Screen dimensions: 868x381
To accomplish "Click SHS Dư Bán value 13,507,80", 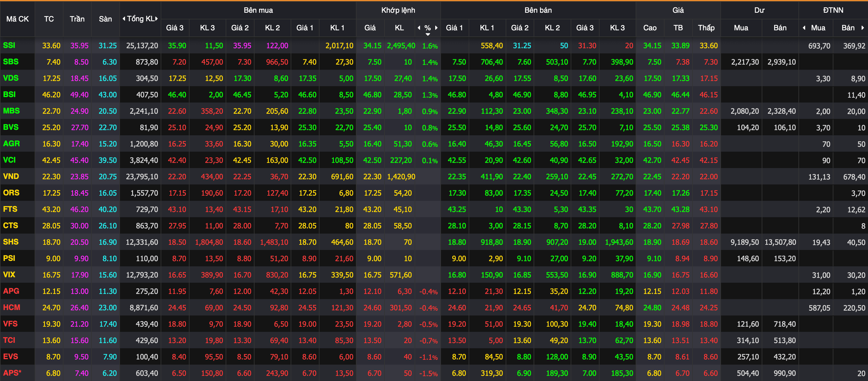I will pos(781,242).
